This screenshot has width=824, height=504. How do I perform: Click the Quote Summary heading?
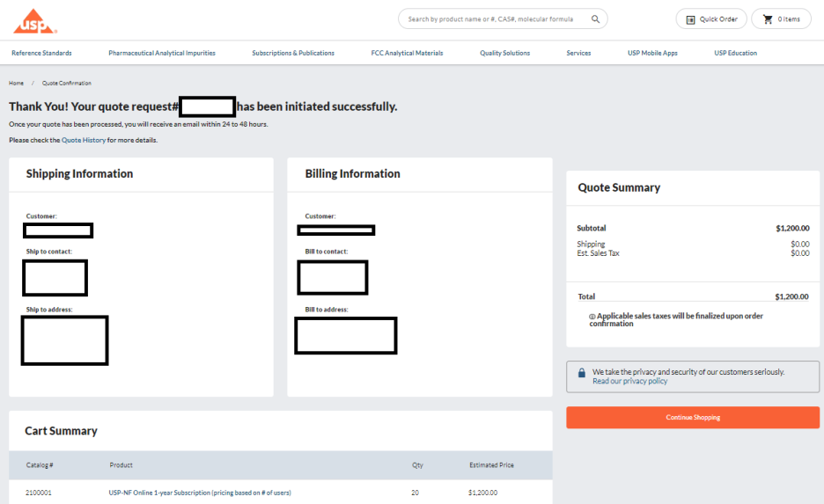(619, 188)
